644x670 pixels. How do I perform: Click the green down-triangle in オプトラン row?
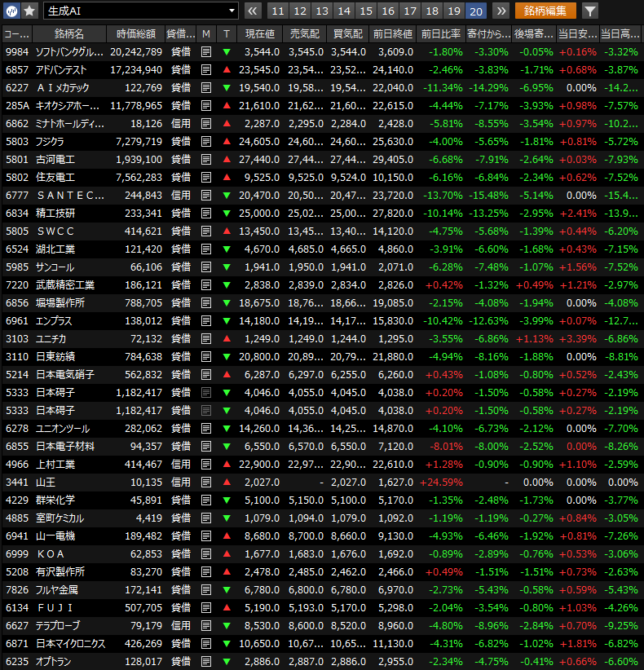227,661
